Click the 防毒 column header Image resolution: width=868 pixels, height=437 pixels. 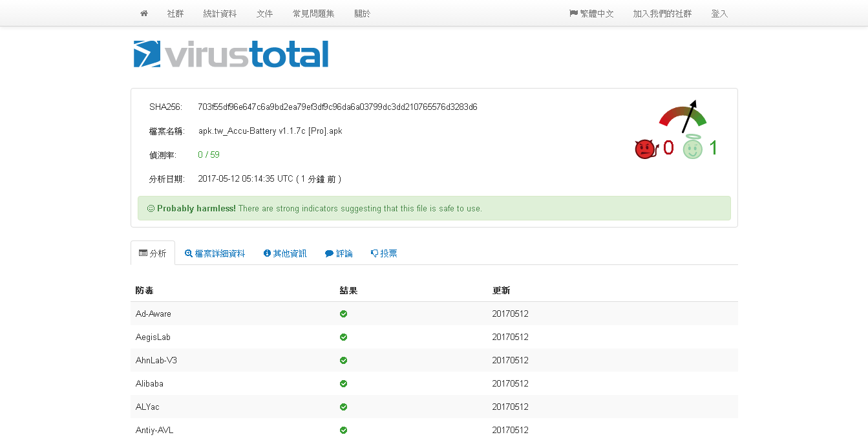tap(144, 290)
